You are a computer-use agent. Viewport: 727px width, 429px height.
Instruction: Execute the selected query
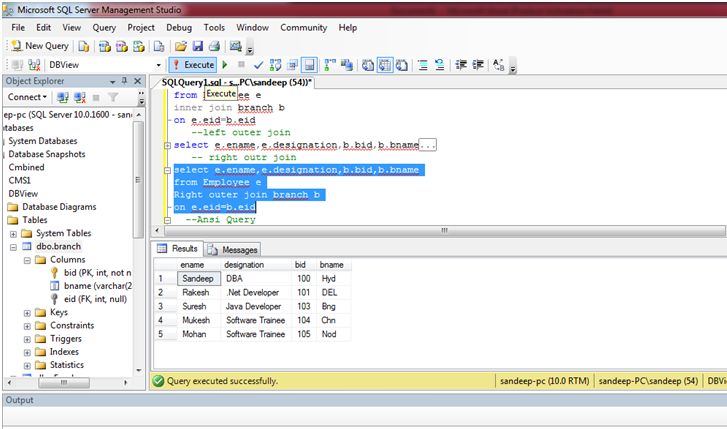point(193,65)
